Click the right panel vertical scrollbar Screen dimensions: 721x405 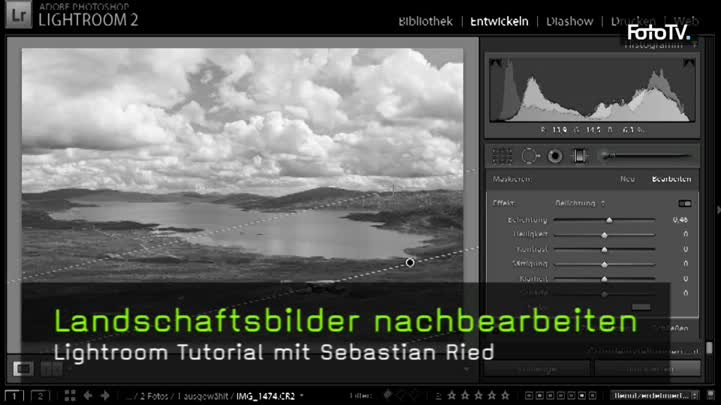[x=710, y=347]
